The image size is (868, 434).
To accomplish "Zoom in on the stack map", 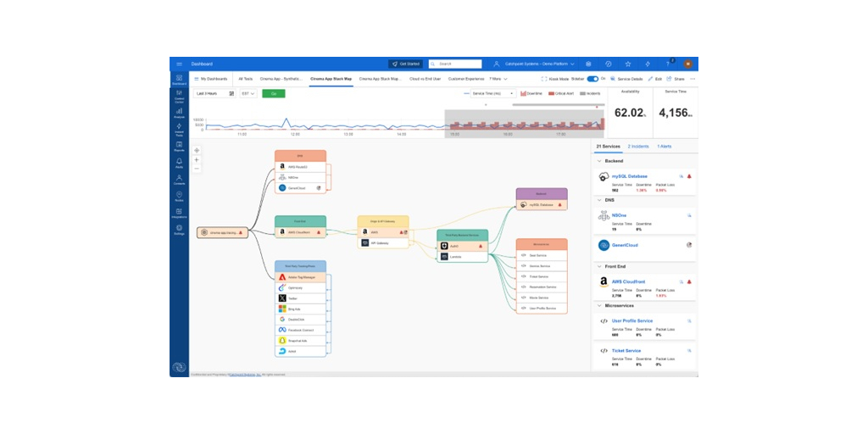I will (x=197, y=159).
